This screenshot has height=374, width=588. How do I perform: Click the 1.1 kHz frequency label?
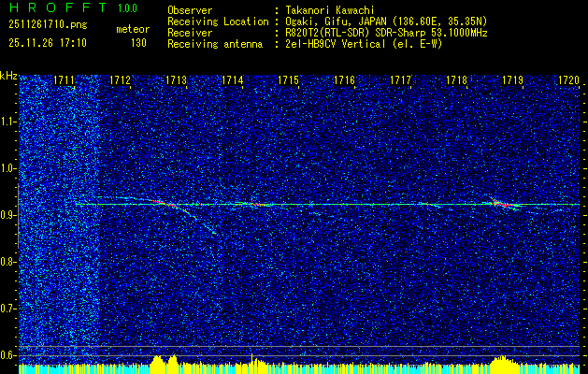pyautogui.click(x=7, y=122)
